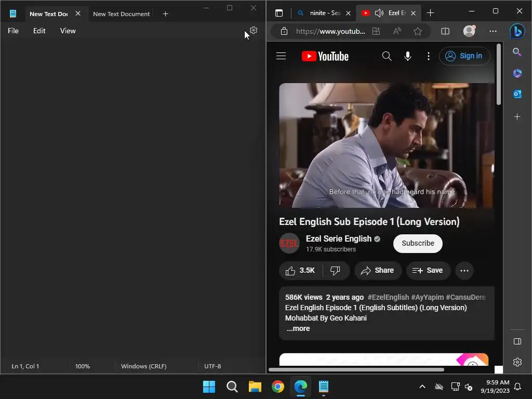Screen dimensions: 532x399
Task: Open the File menu in Notepad
Action: (13, 31)
